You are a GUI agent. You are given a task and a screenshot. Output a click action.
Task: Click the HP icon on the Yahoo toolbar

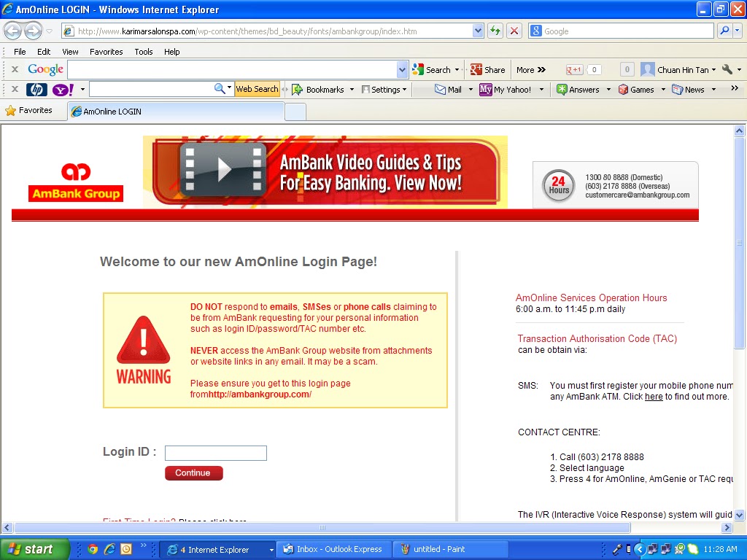[36, 89]
